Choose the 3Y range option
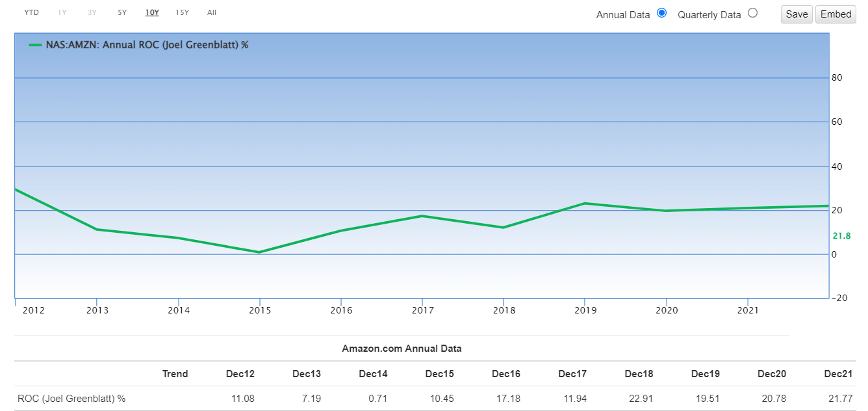 point(92,12)
